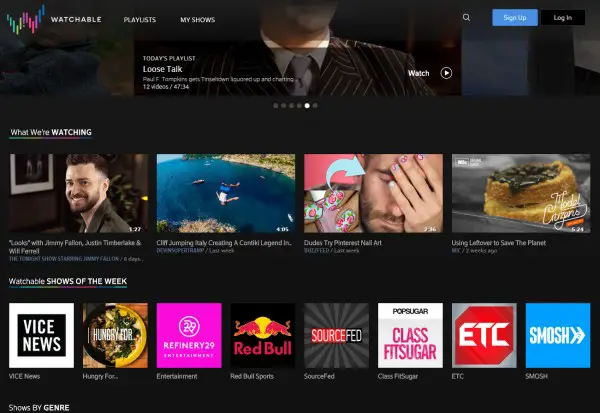The height and width of the screenshot is (413, 600).
Task: Click the SMOSH label text
Action: (x=536, y=376)
